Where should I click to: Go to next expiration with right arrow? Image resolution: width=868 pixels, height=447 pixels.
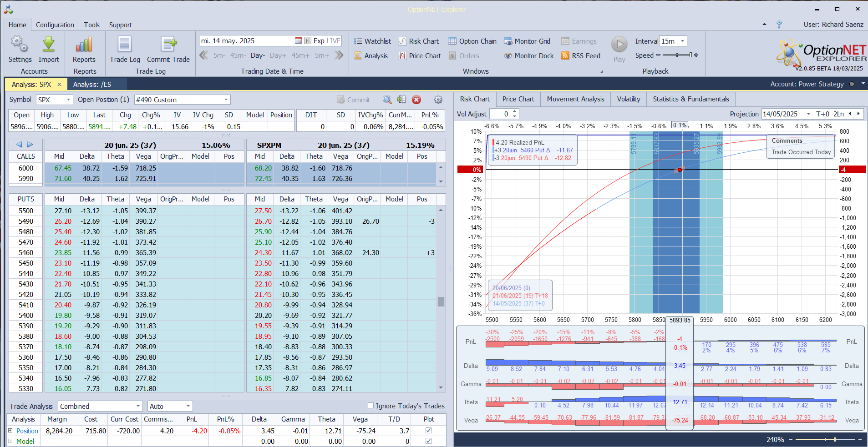tap(30, 145)
